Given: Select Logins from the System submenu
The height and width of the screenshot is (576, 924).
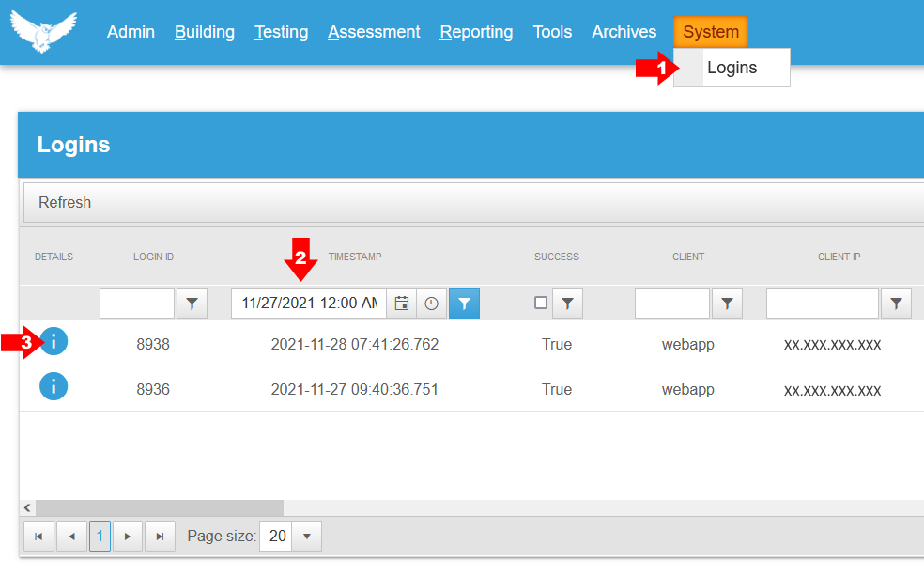Looking at the screenshot, I should [731, 68].
